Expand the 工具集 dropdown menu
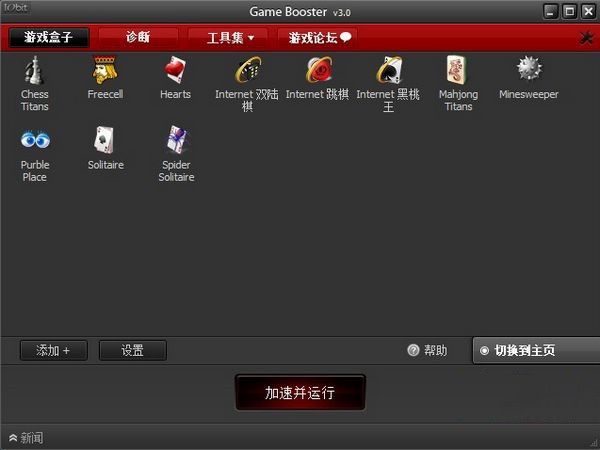This screenshot has height=450, width=600. point(230,38)
